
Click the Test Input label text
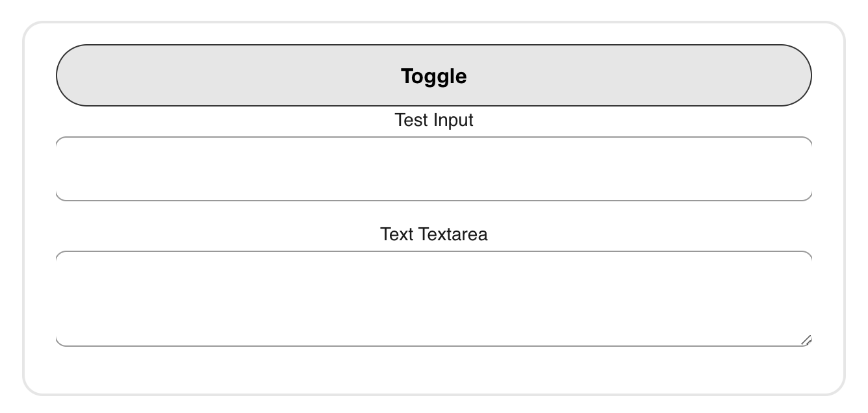coord(433,119)
